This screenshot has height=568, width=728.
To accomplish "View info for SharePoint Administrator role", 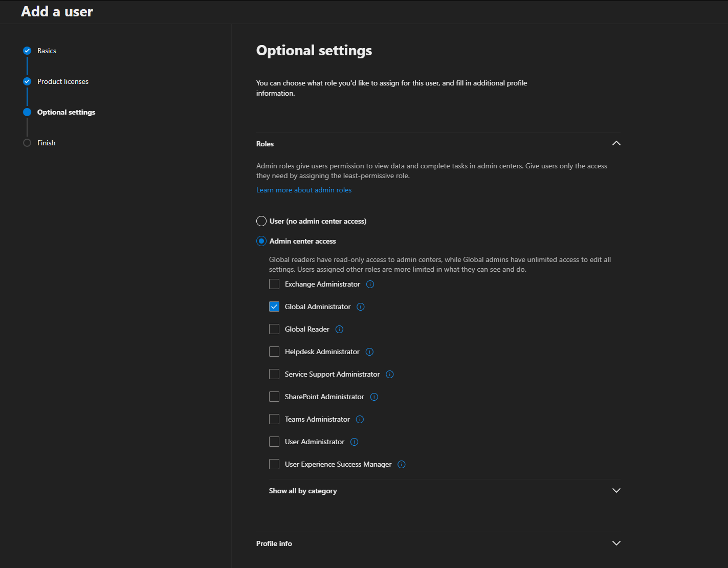I will (374, 397).
